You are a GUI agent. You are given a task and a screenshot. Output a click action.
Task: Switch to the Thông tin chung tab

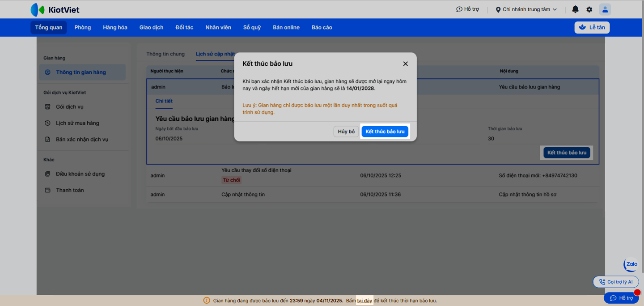(x=165, y=54)
